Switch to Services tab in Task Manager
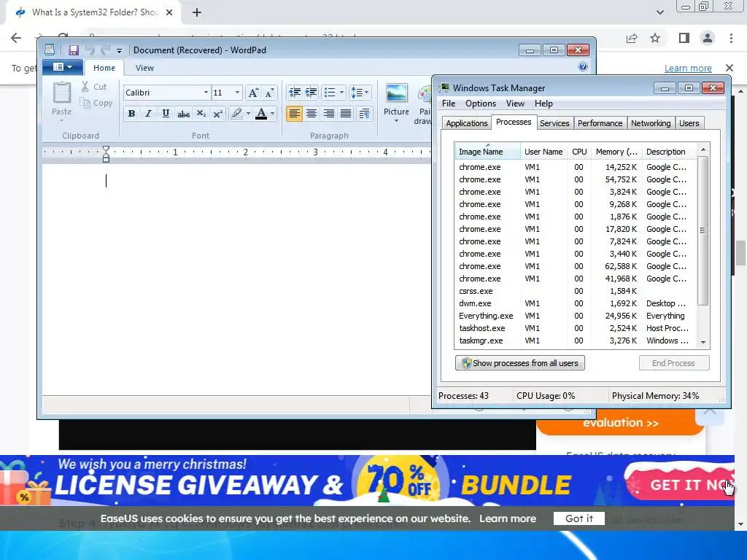This screenshot has width=747, height=560. [554, 123]
